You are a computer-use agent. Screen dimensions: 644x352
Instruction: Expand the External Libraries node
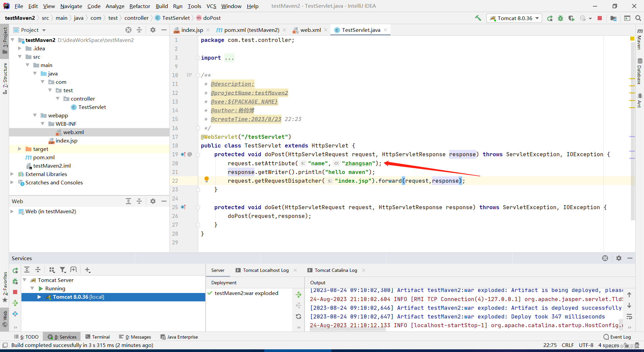tap(12, 174)
